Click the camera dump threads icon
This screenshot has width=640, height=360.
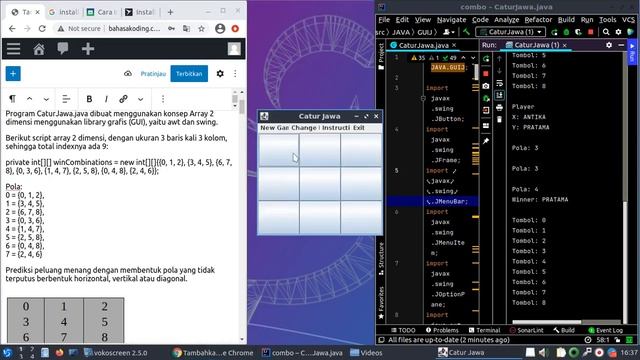click(486, 86)
